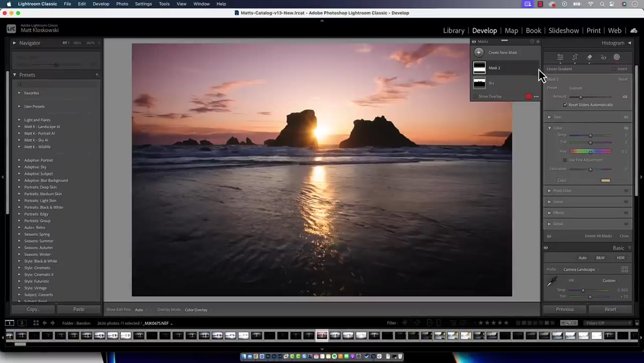The width and height of the screenshot is (644, 363).
Task: Open the Slideshow module
Action: tap(563, 31)
